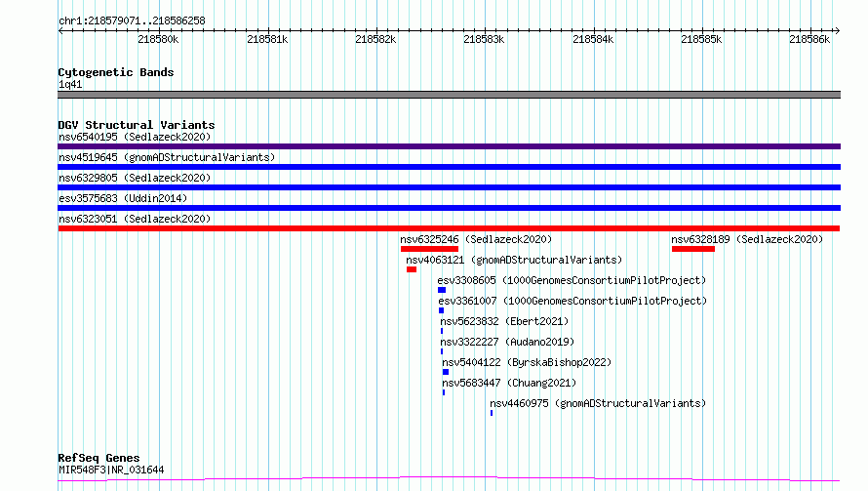This screenshot has width=868, height=491.
Task: Click the nsv6323051 (Sedlazeck2020) label
Action: 135,219
